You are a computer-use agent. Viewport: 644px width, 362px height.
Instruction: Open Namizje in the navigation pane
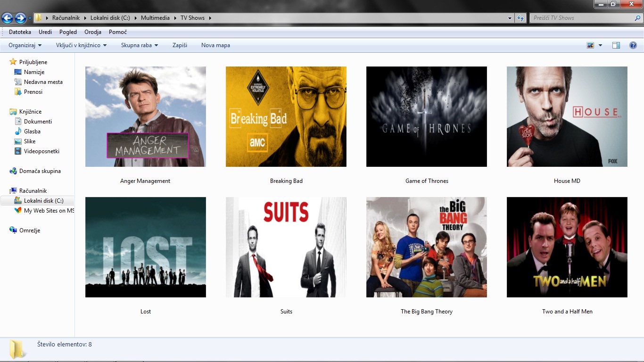(x=29, y=72)
